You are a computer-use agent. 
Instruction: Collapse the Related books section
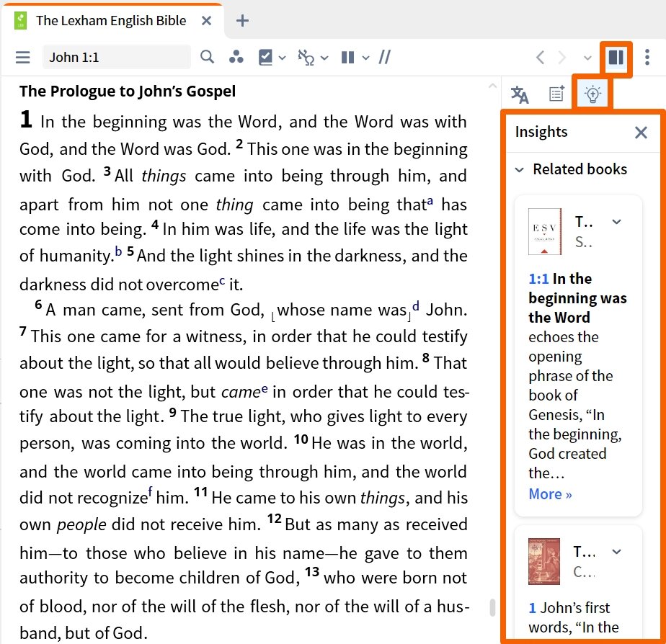(519, 170)
